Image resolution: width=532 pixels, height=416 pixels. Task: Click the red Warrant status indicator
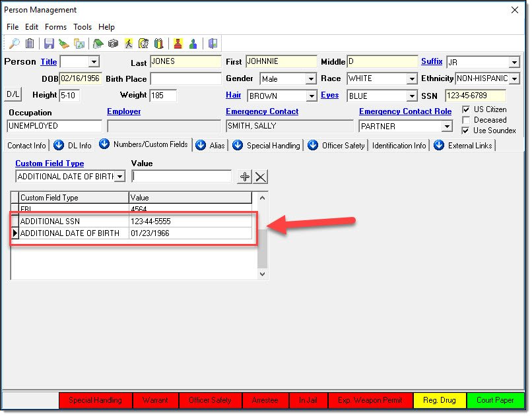156,400
